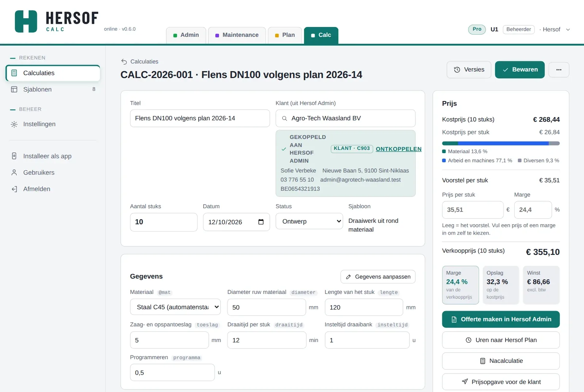Click the Verkoopprijs value € 355,10
This screenshot has width=584, height=392.
(543, 252)
